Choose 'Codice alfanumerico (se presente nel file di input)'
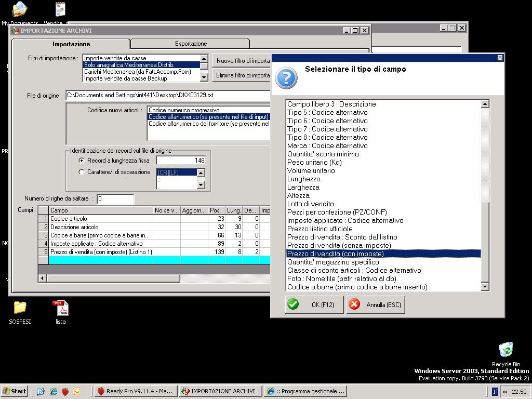Viewport: 532px width, 399px height. click(209, 117)
